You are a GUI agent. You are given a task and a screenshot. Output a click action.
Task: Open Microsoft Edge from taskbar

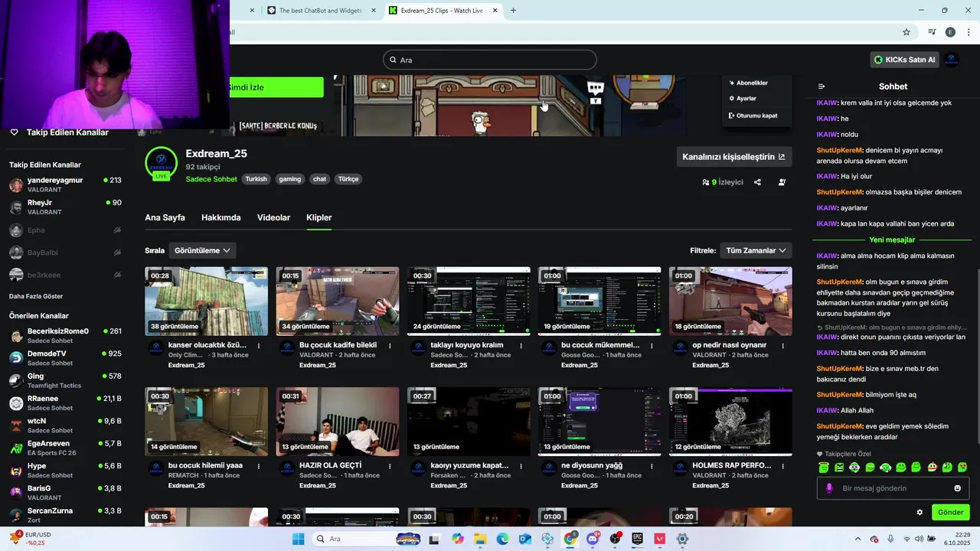coord(502,539)
